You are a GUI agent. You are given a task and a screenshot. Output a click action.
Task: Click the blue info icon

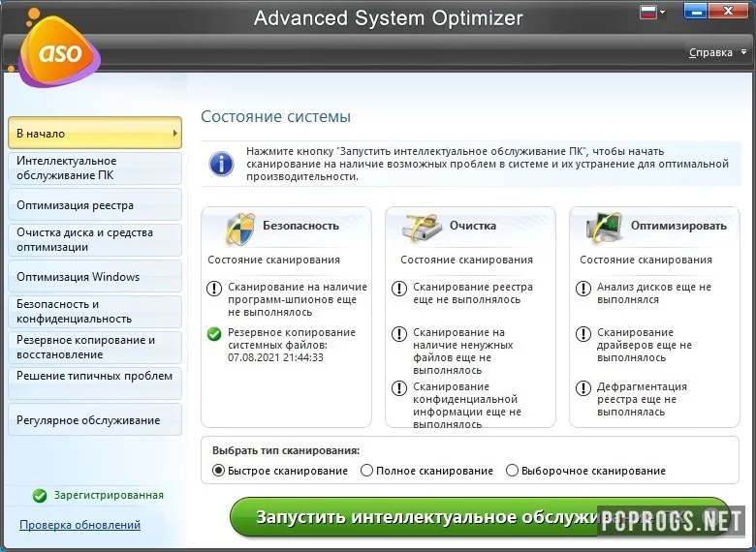pos(221,164)
